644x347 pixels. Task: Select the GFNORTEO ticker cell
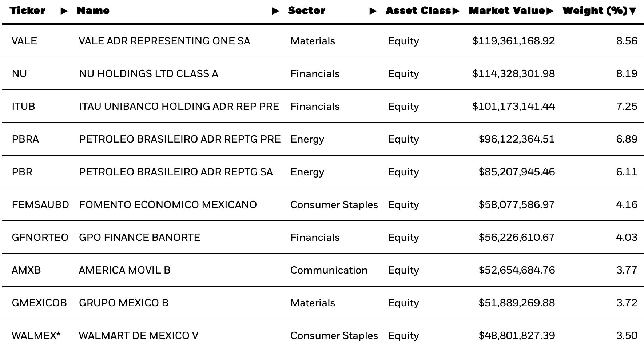(40, 237)
